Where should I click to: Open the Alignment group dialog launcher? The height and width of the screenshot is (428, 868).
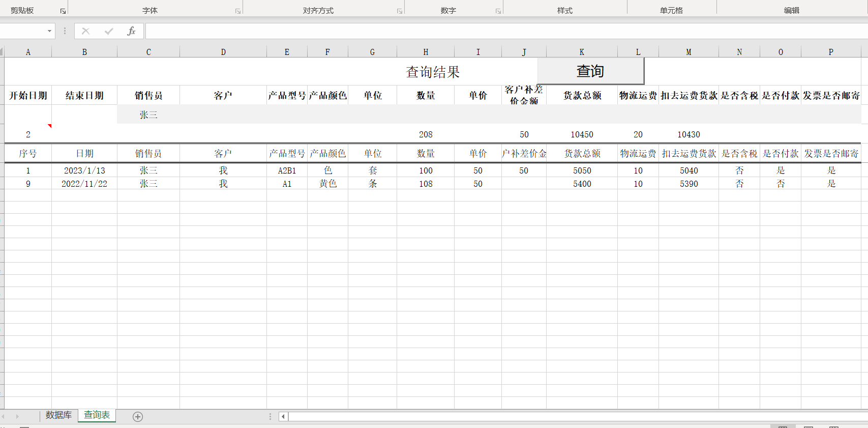coord(400,11)
